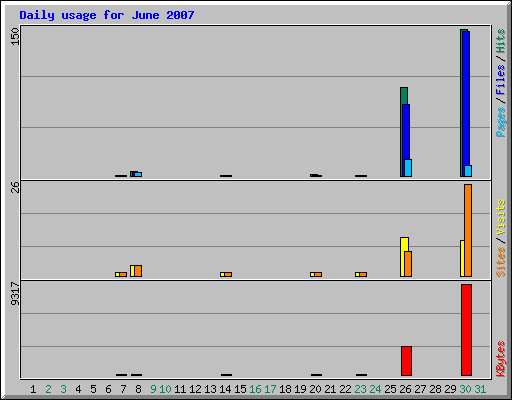Select the red KBytes bar for day 26

(x=406, y=361)
